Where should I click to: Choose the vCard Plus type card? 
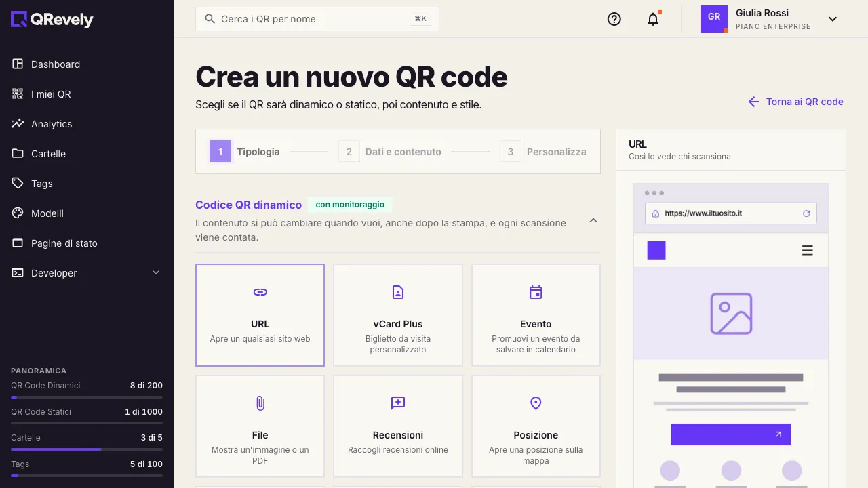[398, 315]
